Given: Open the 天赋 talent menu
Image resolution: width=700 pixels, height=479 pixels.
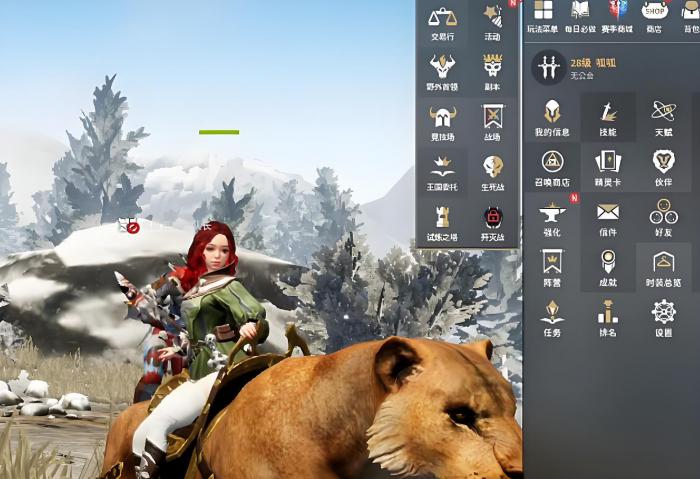Looking at the screenshot, I should pos(663,117).
